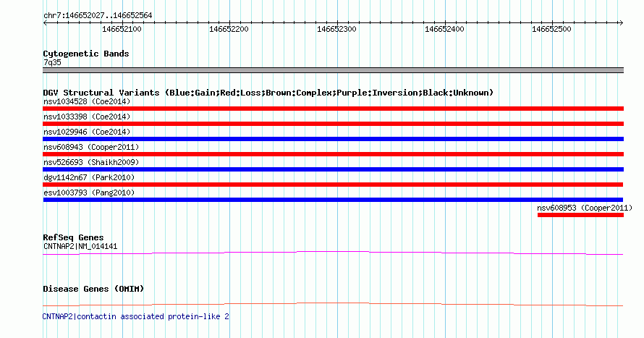Image resolution: width=644 pixels, height=338 pixels.
Task: Select the magenta CNTNAP2 RefSeq gene line
Action: point(333,253)
